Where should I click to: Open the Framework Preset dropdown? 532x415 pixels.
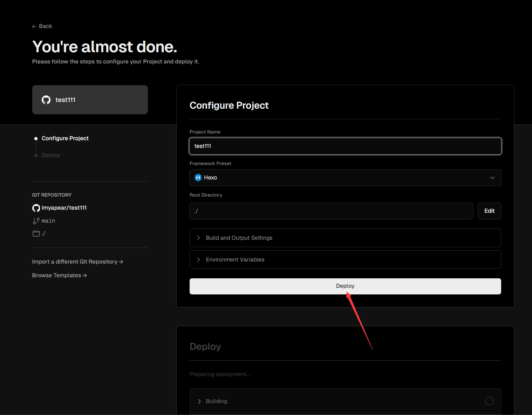click(x=345, y=178)
